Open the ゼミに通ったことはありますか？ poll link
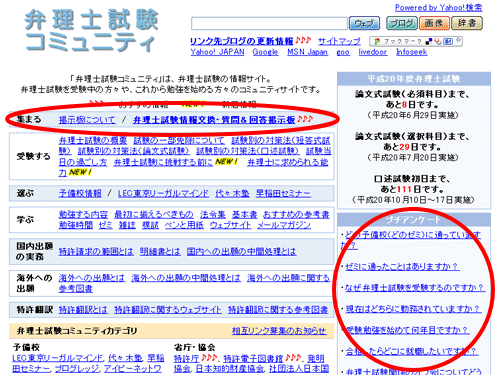The width and height of the screenshot is (500, 375). click(x=402, y=267)
